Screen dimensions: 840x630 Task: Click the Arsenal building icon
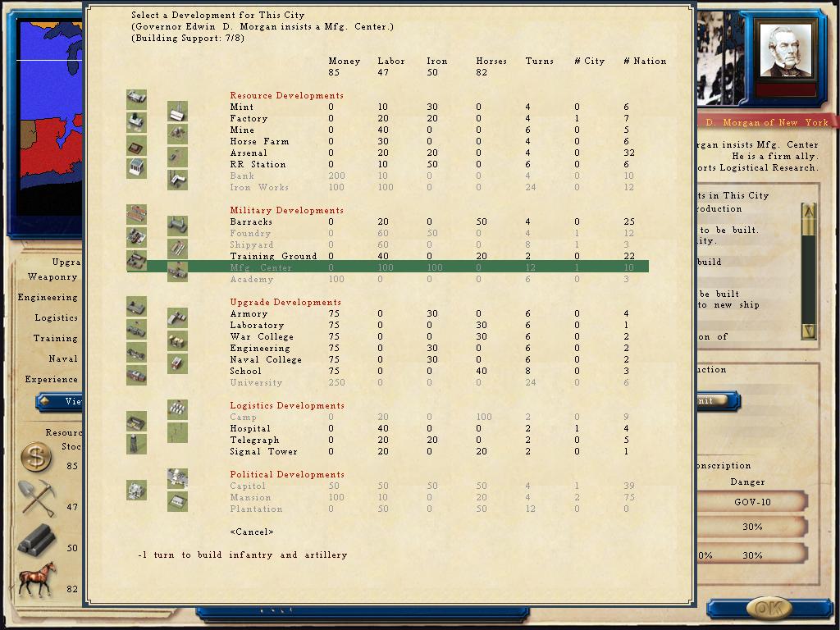point(137,146)
